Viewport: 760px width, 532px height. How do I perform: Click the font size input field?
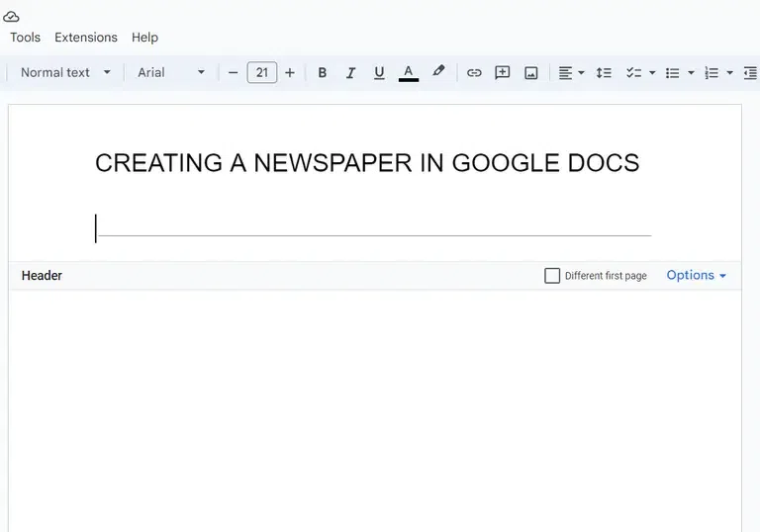click(261, 72)
